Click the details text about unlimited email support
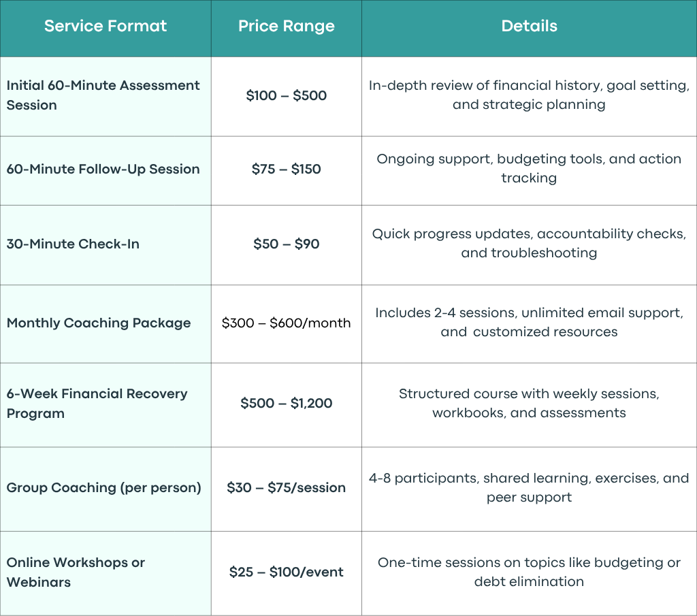Image resolution: width=697 pixels, height=616 pixels. point(529,322)
